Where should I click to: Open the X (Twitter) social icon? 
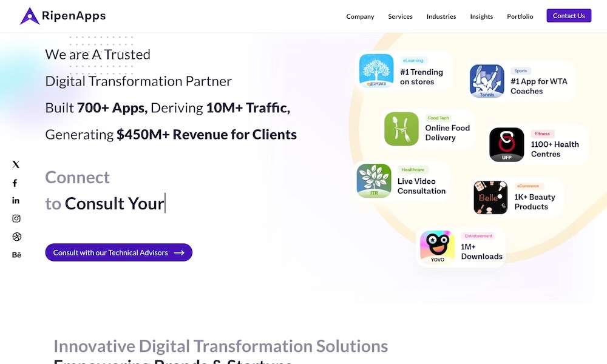pos(16,164)
